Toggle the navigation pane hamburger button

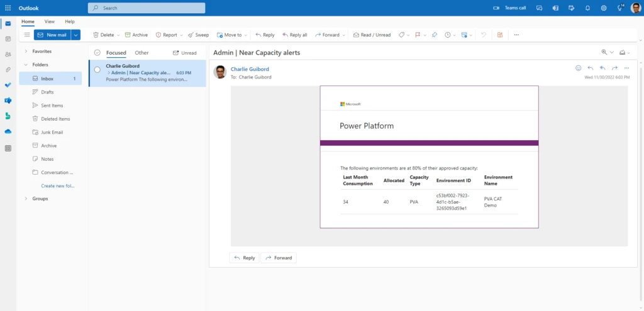[27, 35]
